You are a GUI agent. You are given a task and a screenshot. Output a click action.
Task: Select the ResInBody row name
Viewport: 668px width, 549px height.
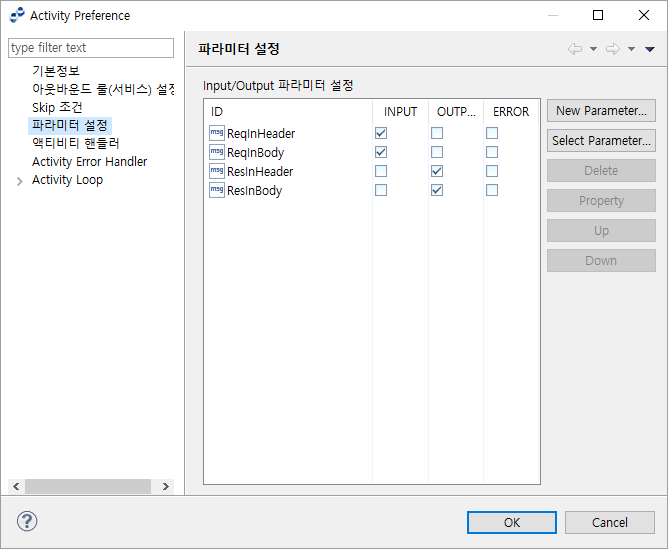(255, 190)
